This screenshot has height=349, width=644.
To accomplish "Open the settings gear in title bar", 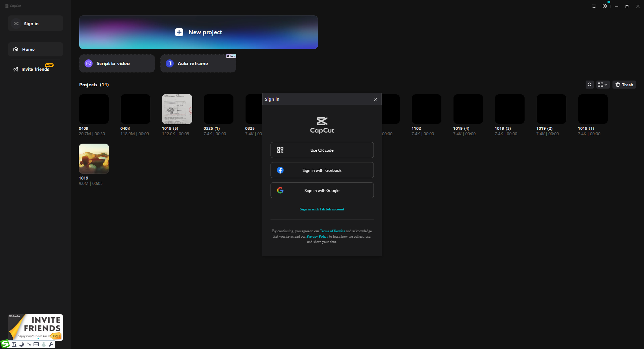I will click(605, 6).
